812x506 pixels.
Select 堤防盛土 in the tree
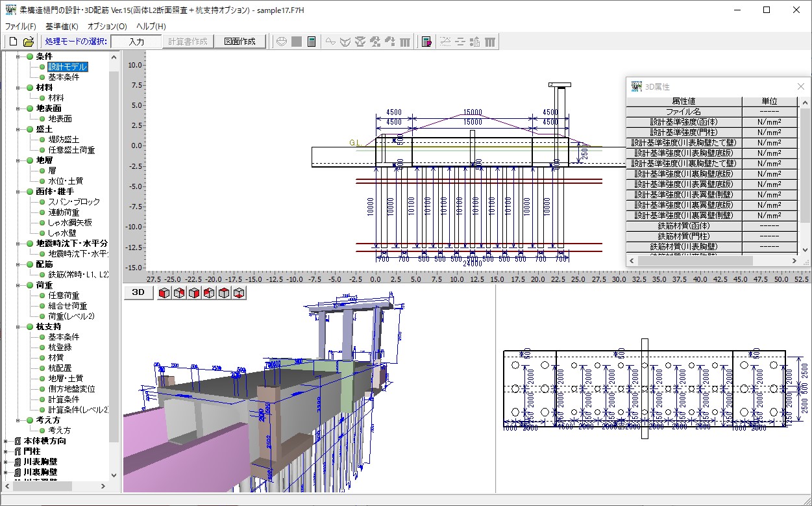64,140
